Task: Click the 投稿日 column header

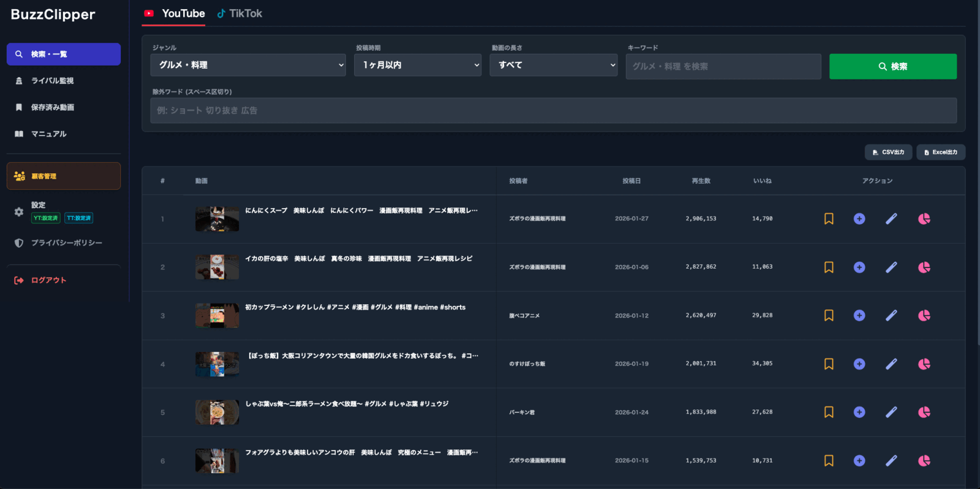Action: 631,181
